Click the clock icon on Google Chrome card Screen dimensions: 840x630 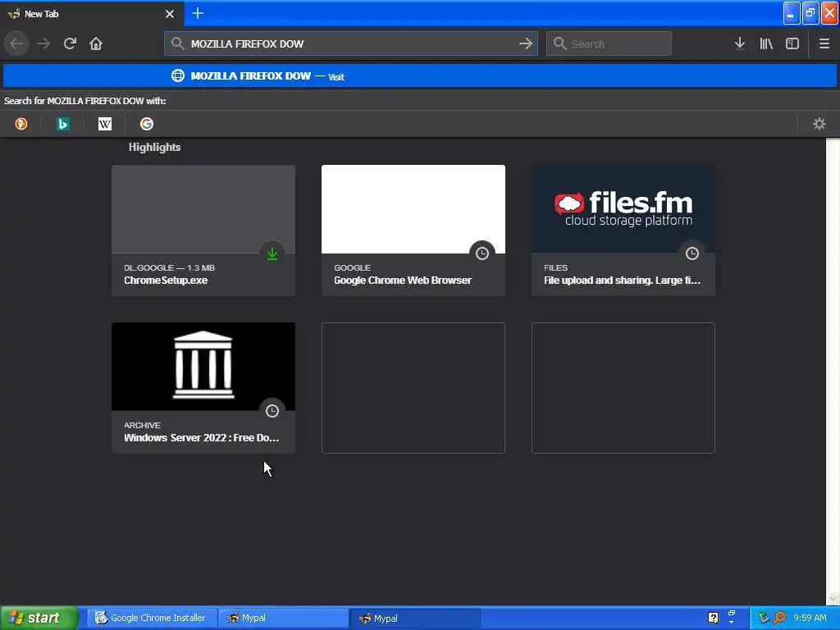pyautogui.click(x=482, y=253)
